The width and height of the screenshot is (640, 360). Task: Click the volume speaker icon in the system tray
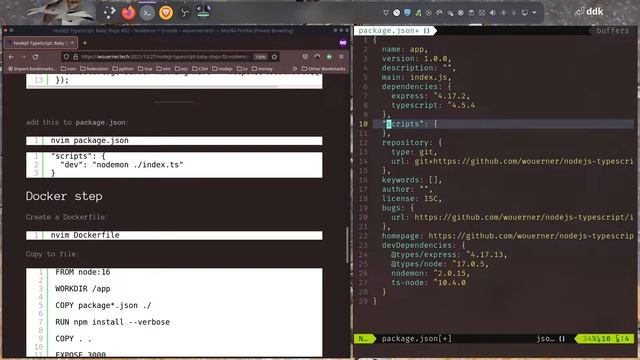point(493,13)
